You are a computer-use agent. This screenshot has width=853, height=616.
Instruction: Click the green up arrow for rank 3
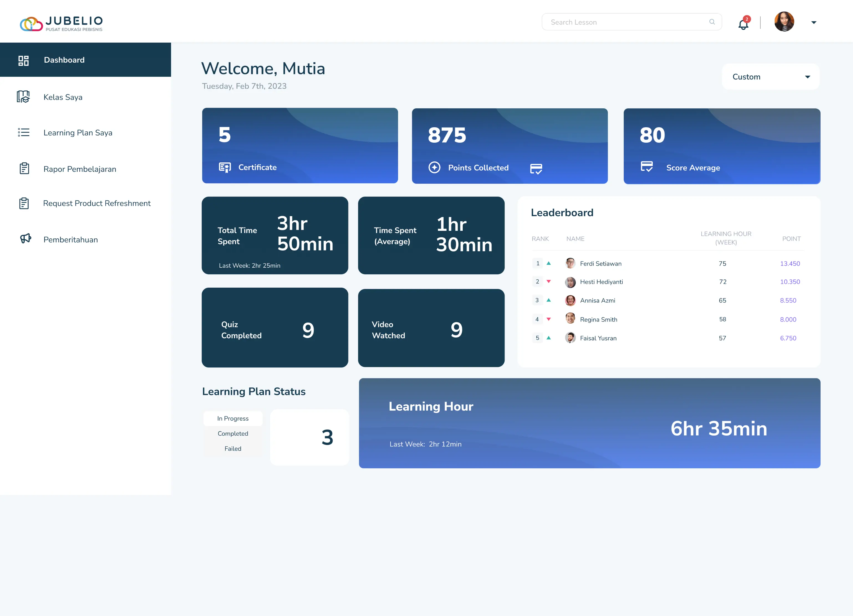(548, 300)
